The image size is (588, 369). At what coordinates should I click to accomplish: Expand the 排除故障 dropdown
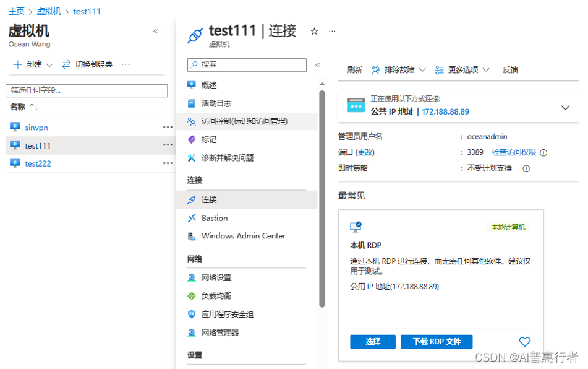[398, 70]
